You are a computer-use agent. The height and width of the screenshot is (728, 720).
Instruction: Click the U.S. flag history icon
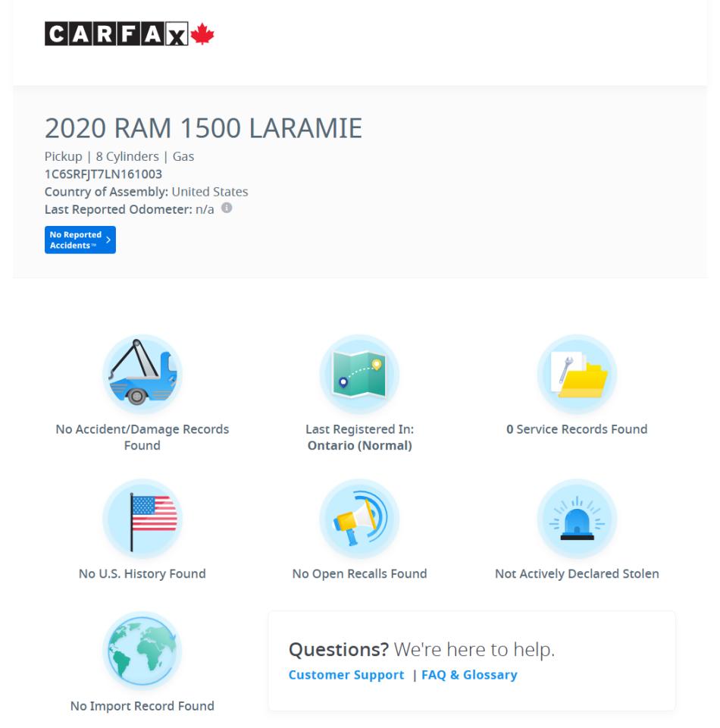click(x=142, y=519)
